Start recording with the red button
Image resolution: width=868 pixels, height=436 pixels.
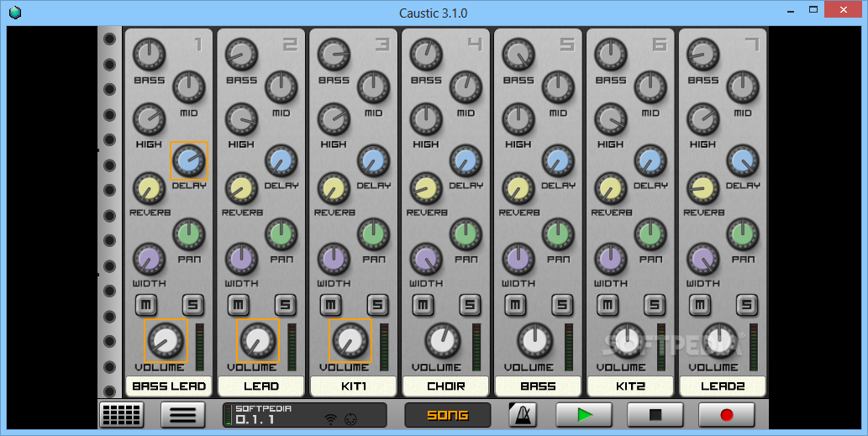pyautogui.click(x=726, y=414)
